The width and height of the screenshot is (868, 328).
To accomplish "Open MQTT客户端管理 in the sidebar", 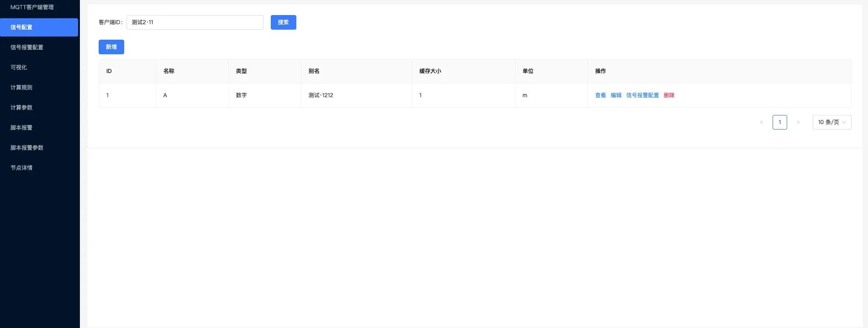I will (x=32, y=7).
